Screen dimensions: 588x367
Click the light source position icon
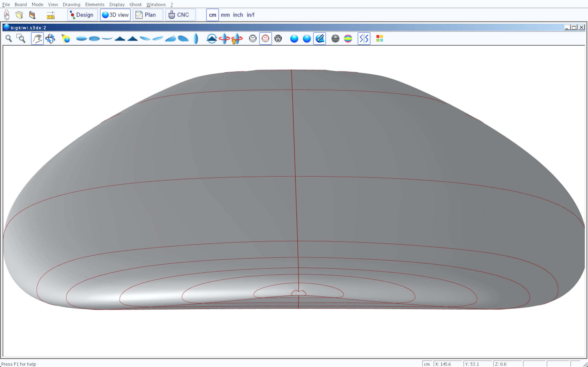coord(66,39)
